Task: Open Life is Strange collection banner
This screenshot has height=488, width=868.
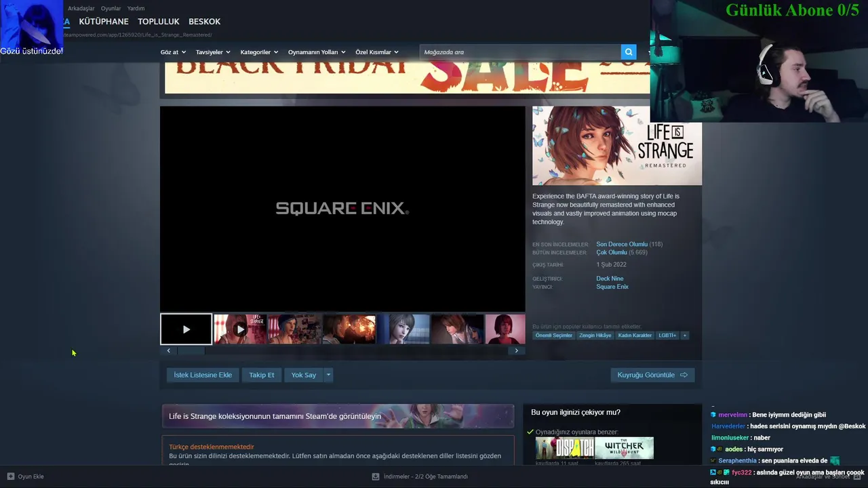Action: coord(338,416)
